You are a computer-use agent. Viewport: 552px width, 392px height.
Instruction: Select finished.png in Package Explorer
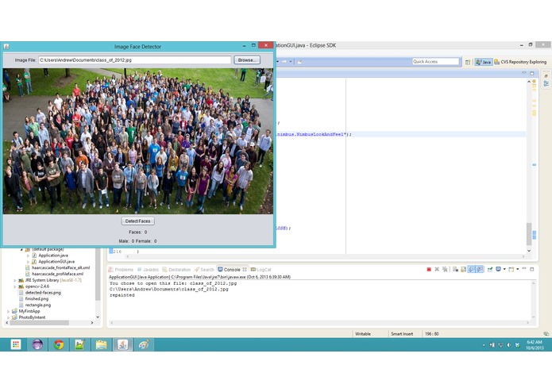(x=34, y=299)
